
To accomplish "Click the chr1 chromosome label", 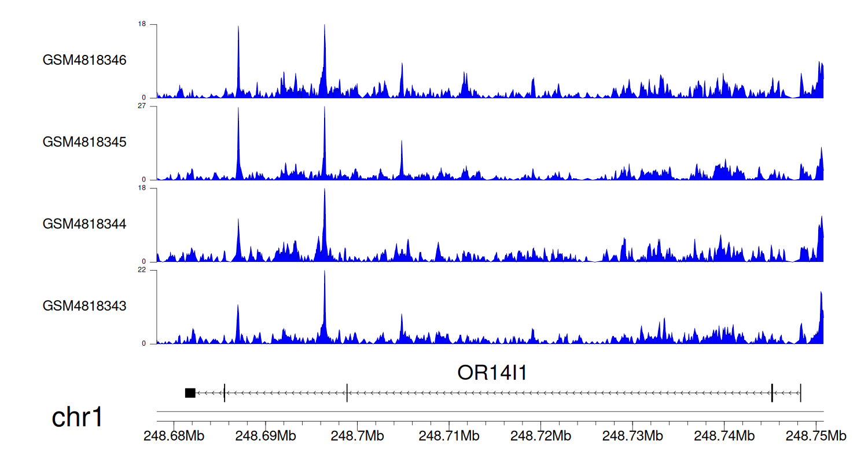I will (77, 417).
